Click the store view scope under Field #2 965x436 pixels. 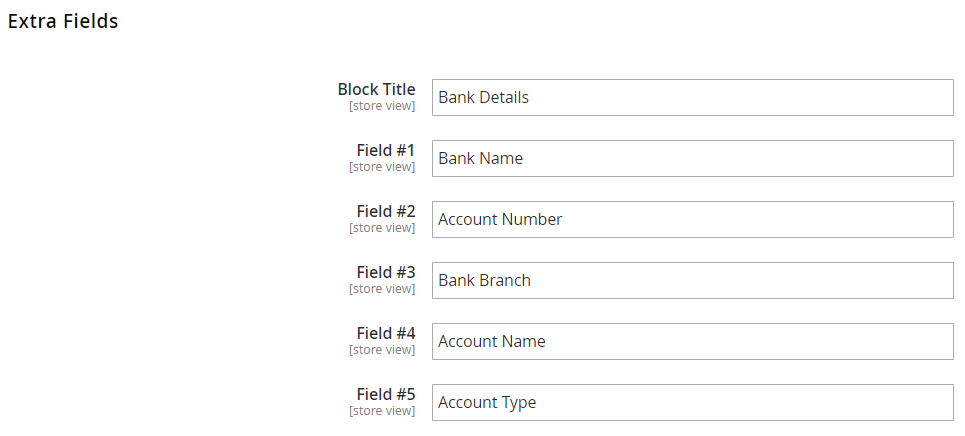click(382, 228)
